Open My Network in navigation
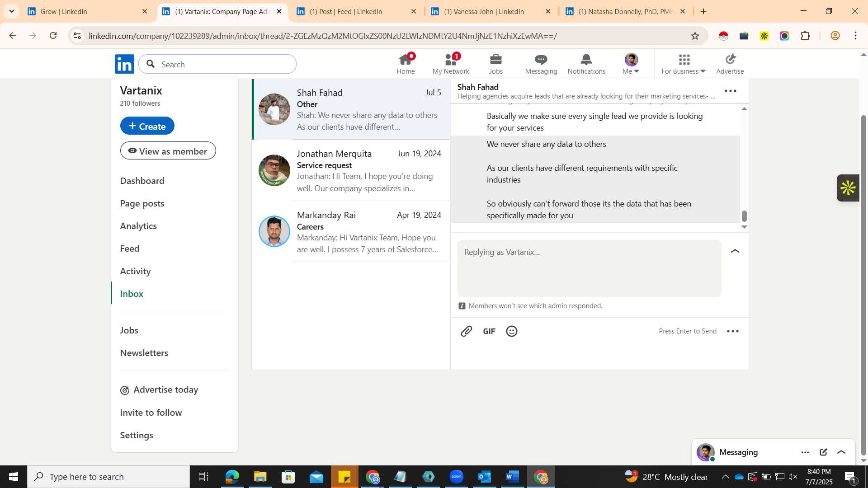The width and height of the screenshot is (868, 488). (x=451, y=64)
